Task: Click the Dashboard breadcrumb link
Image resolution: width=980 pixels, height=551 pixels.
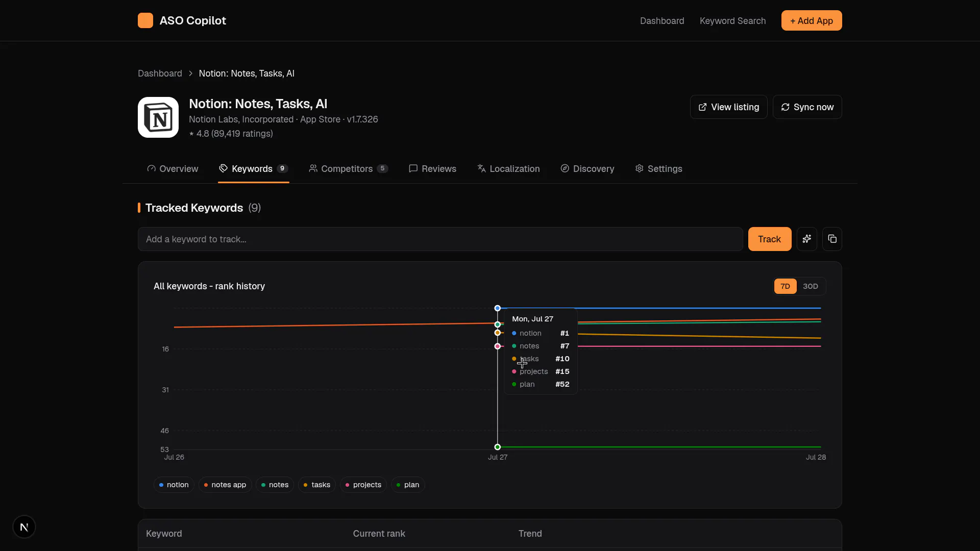Action: click(160, 73)
